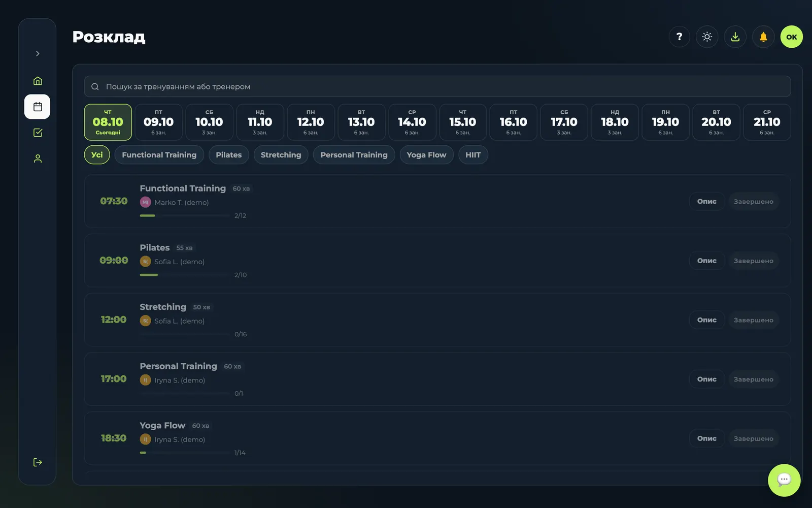Open the home page from sidebar

coord(38,81)
